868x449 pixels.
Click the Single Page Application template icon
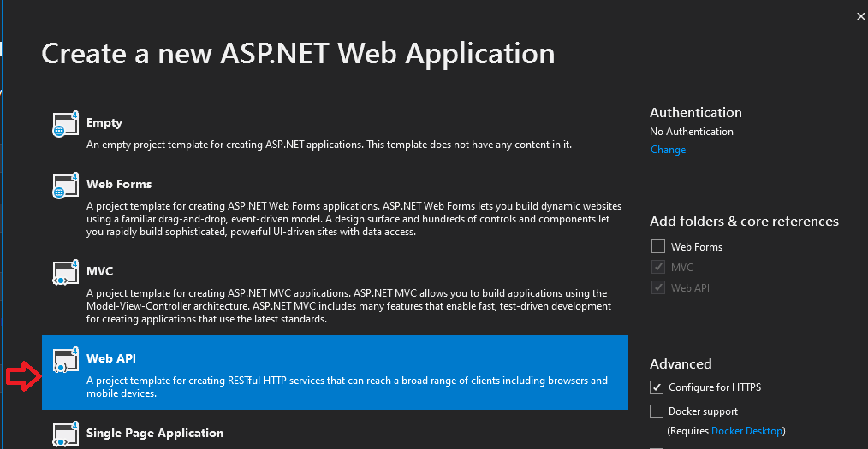tap(66, 434)
